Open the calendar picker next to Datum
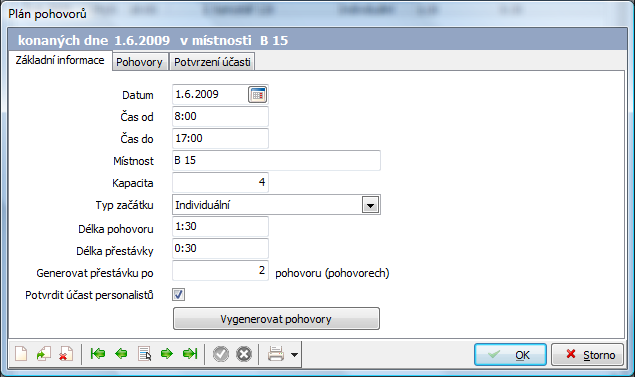The height and width of the screenshot is (378, 636). tap(258, 94)
